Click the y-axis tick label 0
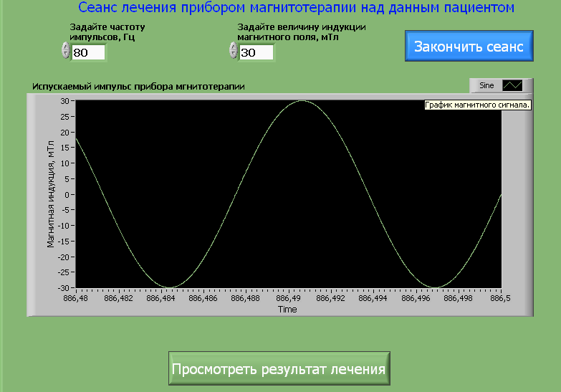The width and height of the screenshot is (561, 392). (x=67, y=195)
